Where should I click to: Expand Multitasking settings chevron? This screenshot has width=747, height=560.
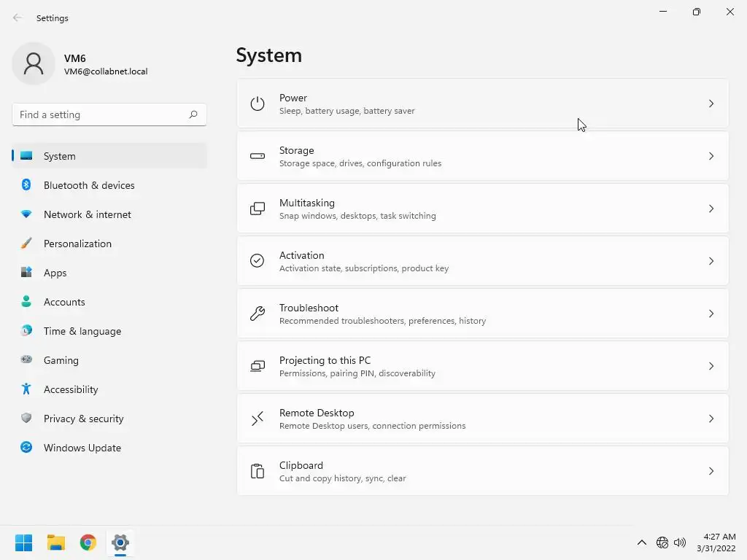[x=711, y=209]
